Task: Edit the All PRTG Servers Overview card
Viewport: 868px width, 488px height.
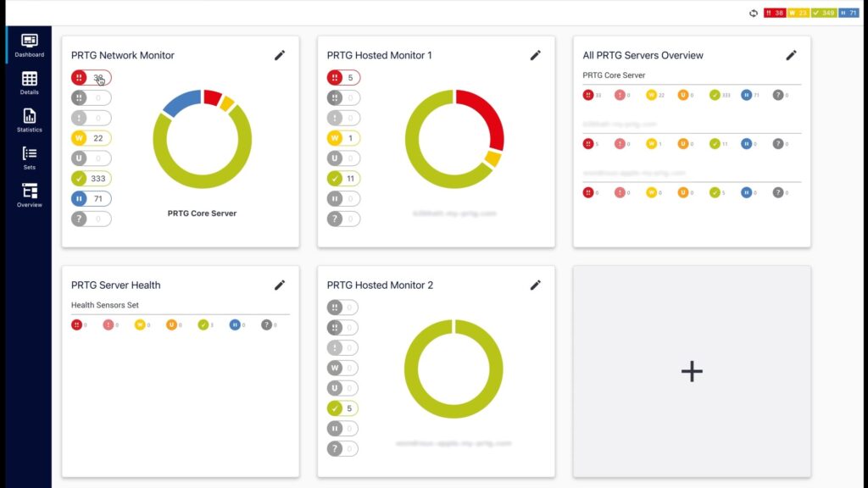Action: [791, 55]
